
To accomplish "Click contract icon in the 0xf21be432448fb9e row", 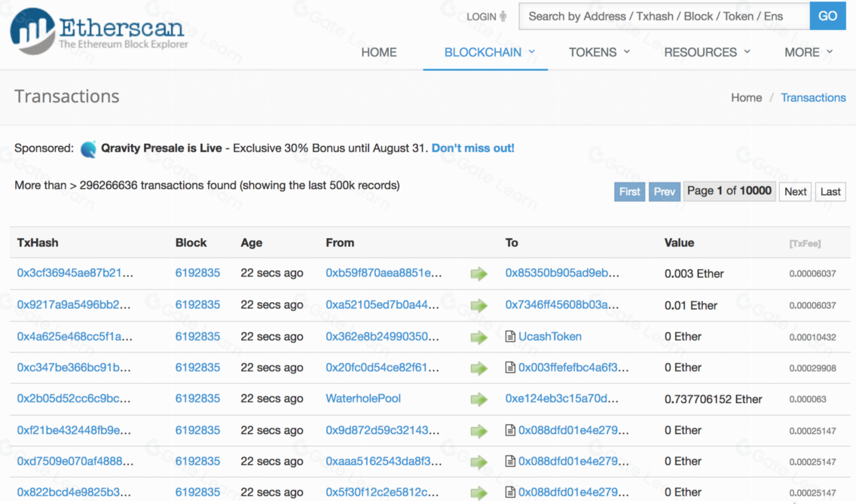I will tap(510, 430).
